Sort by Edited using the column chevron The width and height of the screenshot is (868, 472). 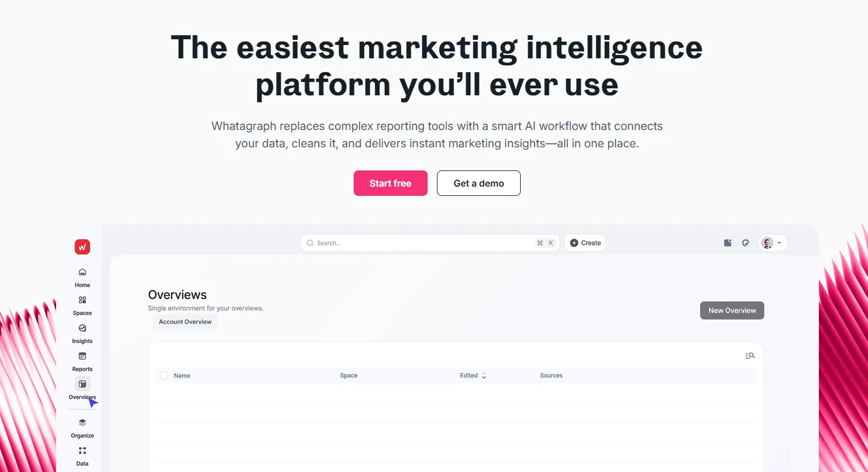[x=484, y=376]
